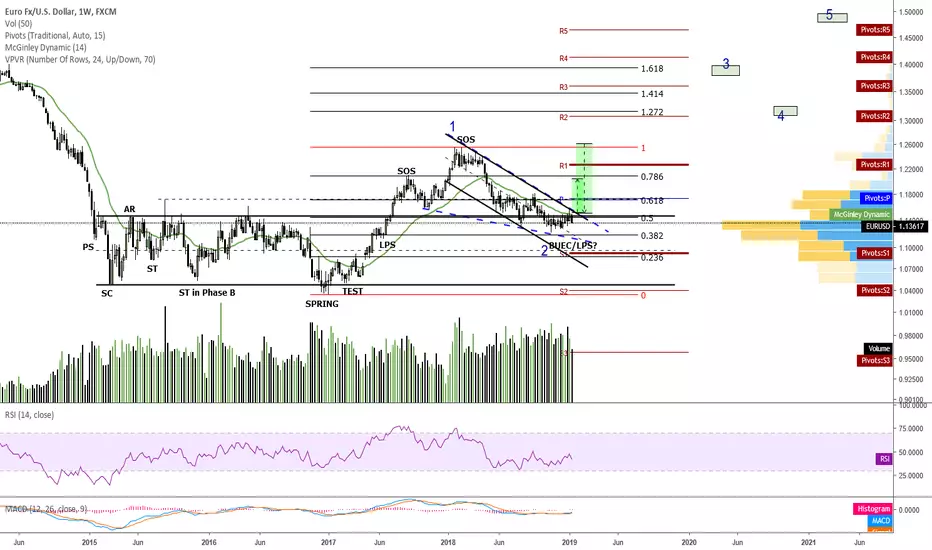Click the Pivots:S1 price scale label
This screenshot has height=550, width=932.
pyautogui.click(x=874, y=253)
